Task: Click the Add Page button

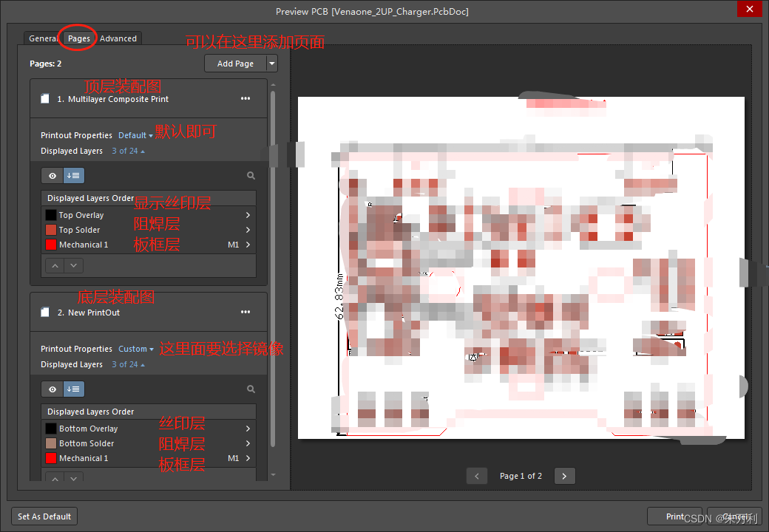Action: 235,64
